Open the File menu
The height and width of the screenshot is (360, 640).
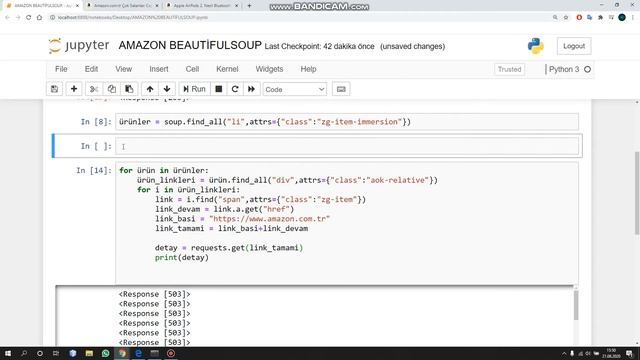coord(61,69)
